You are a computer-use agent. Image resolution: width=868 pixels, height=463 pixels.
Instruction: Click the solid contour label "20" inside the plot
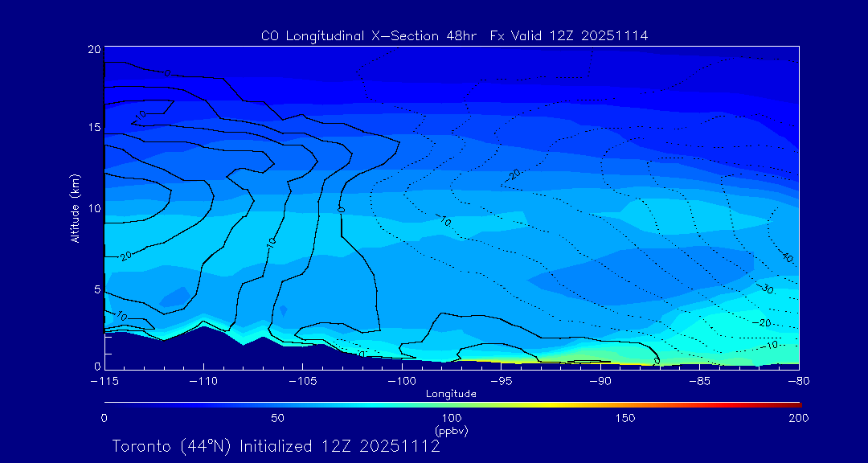point(125,256)
